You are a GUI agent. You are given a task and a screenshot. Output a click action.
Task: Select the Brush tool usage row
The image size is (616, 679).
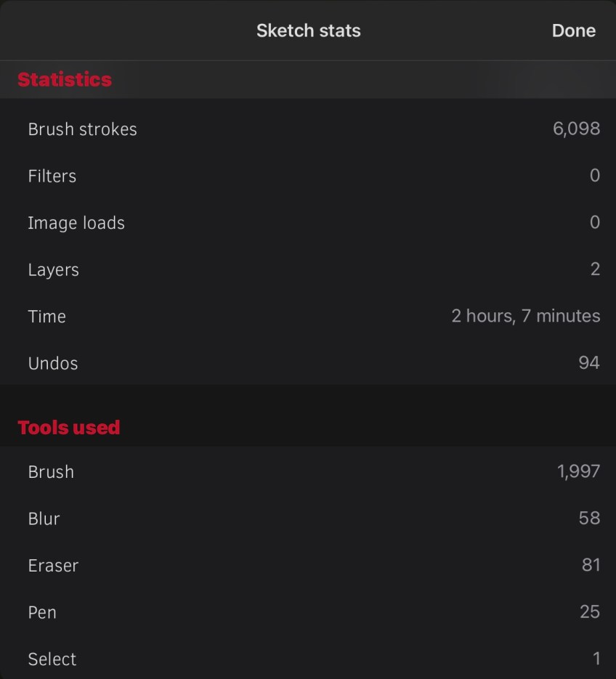tap(51, 472)
